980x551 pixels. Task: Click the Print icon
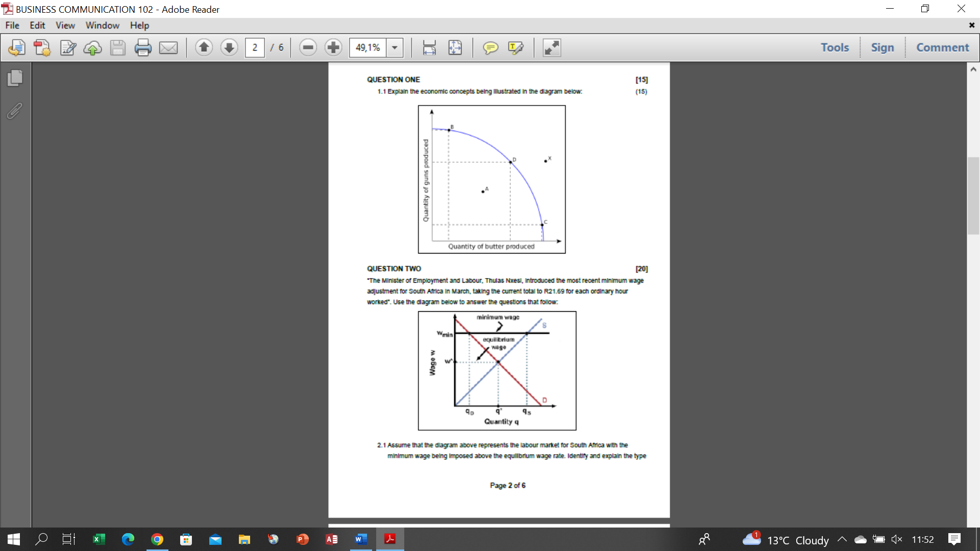click(143, 47)
